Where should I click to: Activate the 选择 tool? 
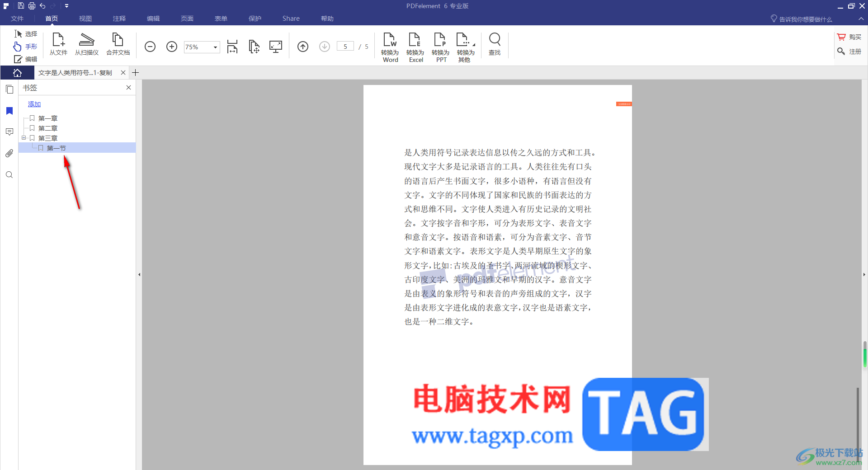pyautogui.click(x=26, y=34)
